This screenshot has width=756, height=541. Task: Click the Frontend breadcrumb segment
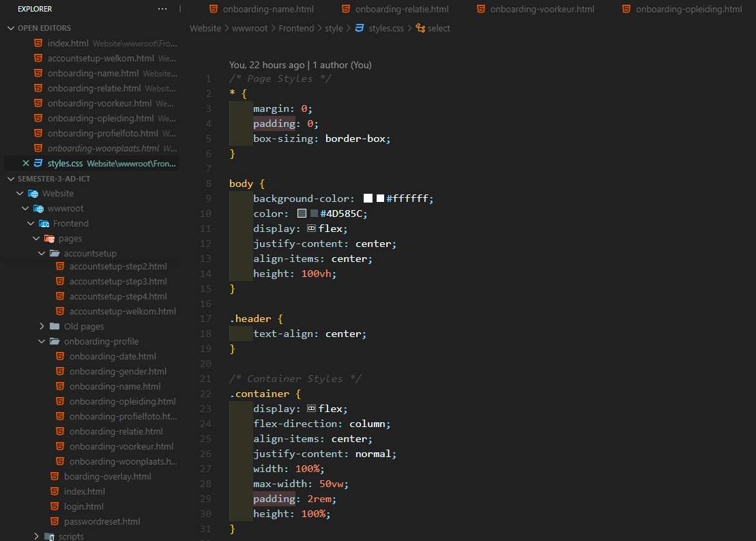296,28
